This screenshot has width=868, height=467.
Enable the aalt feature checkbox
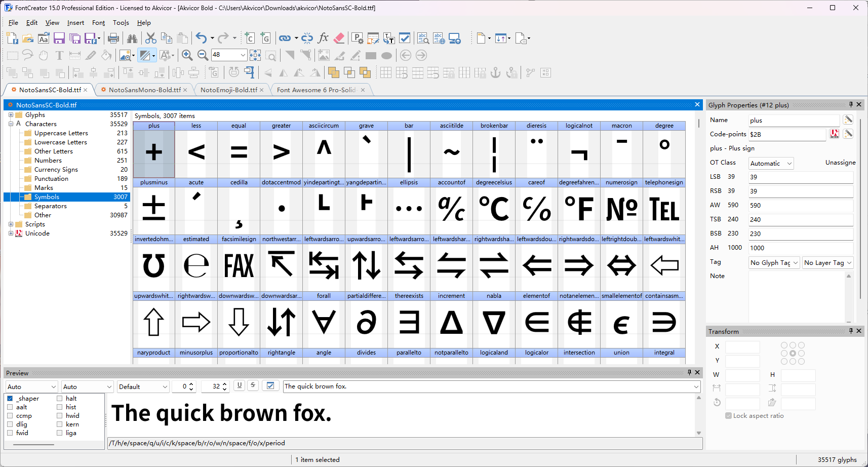(x=10, y=407)
